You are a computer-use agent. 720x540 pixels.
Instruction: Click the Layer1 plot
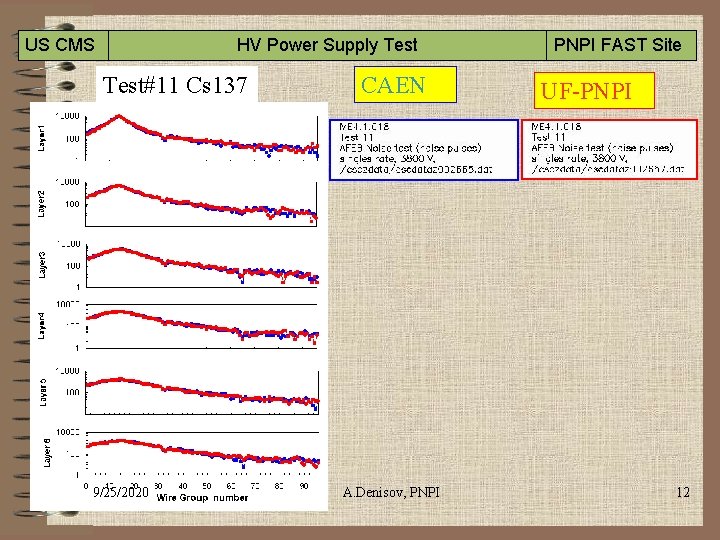click(202, 137)
